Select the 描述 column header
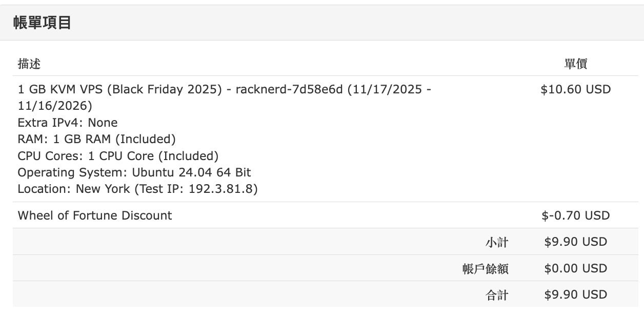644x315 pixels. [x=29, y=64]
